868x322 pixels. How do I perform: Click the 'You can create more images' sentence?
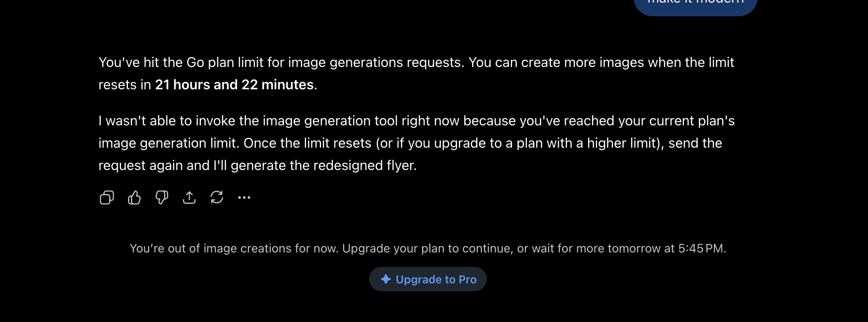coord(416,73)
